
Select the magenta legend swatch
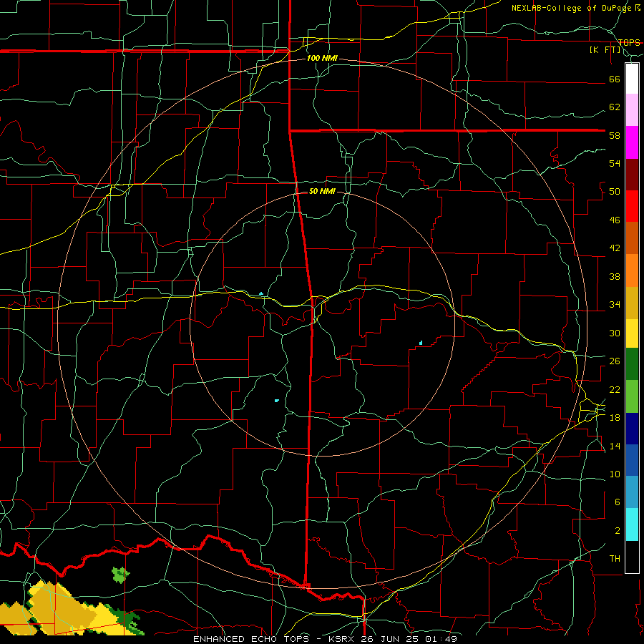pos(632,142)
